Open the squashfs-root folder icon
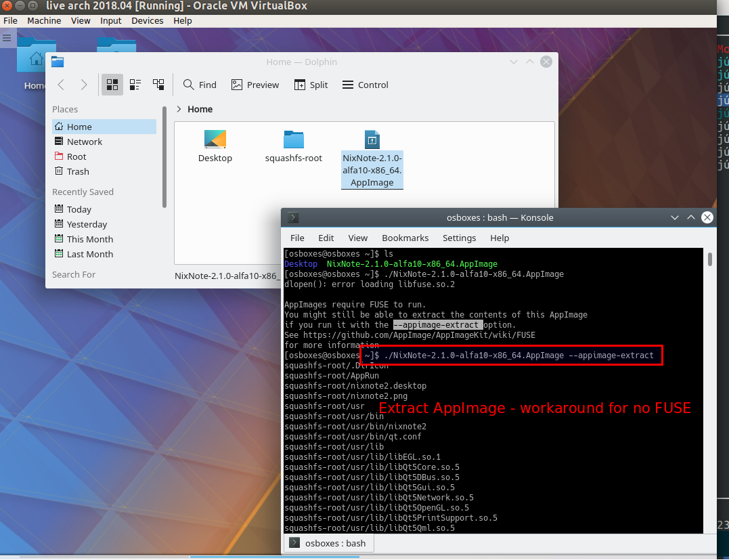Viewport: 729px width, 560px height. (293, 140)
